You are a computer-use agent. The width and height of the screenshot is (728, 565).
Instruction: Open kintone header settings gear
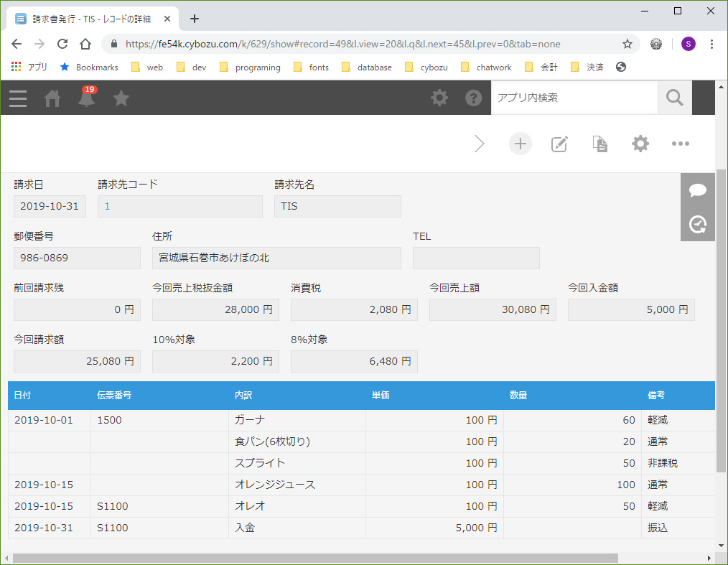coord(439,98)
